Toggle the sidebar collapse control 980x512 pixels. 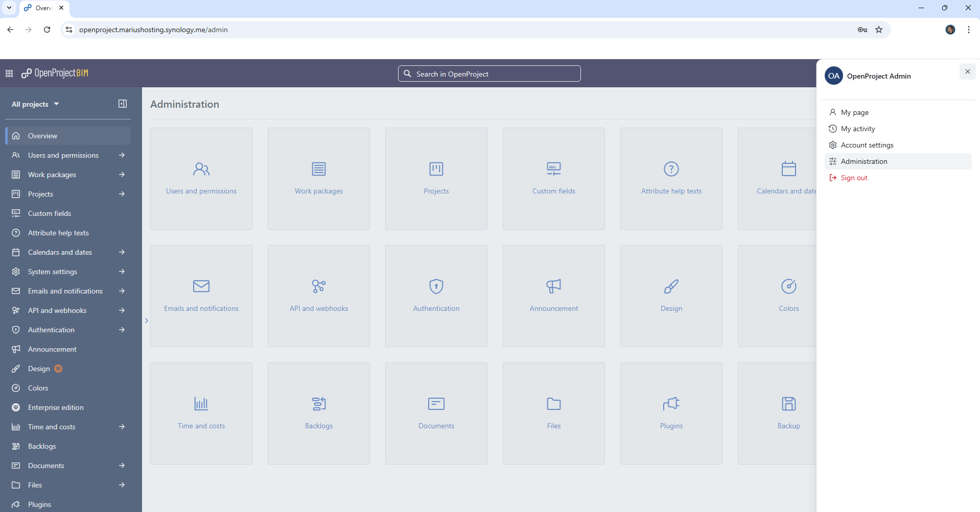pos(123,104)
